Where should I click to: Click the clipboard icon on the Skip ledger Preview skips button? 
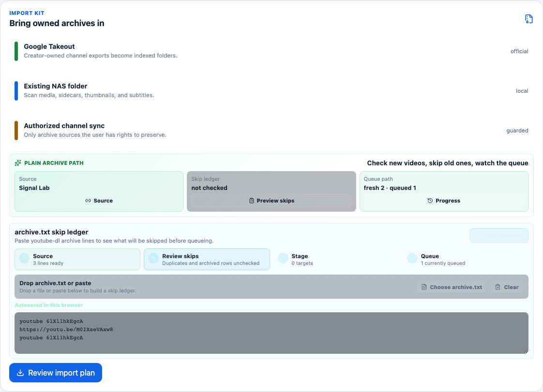click(252, 201)
